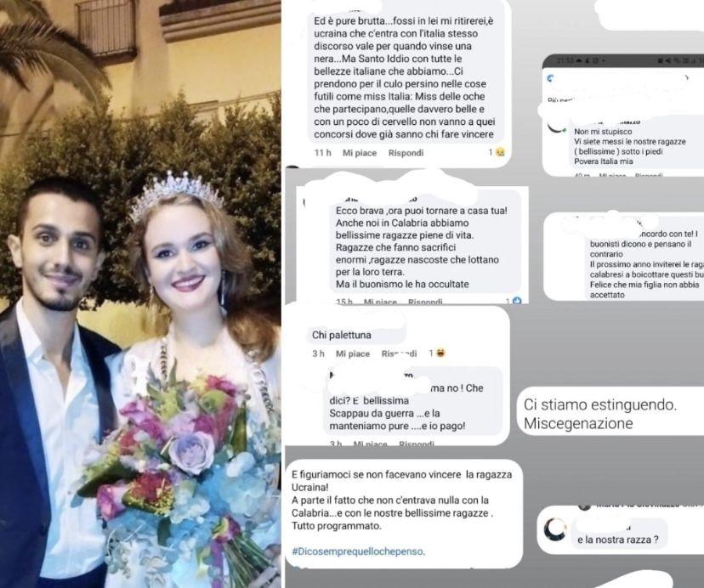This screenshot has height=588, width=704.
Task: Click 'Rispondi' under 'Scappau da guerra' reply
Action: [x=417, y=444]
